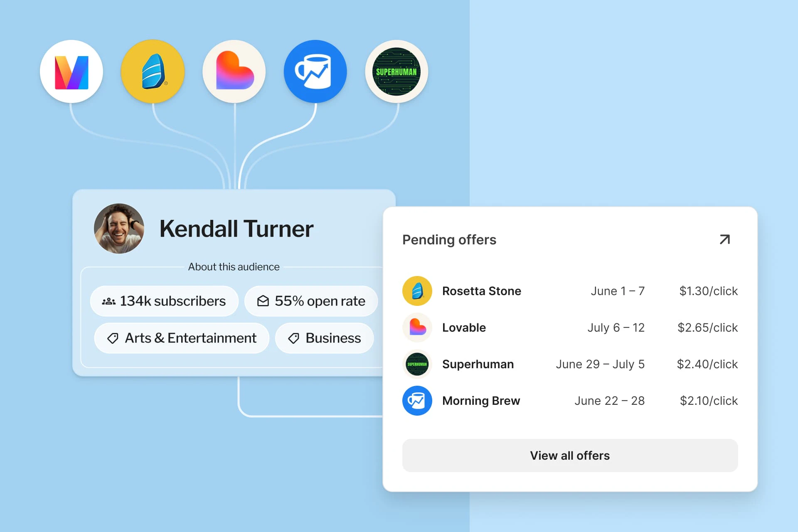Viewport: 798px width, 532px height.
Task: Click the $1.30/click rate
Action: (709, 291)
